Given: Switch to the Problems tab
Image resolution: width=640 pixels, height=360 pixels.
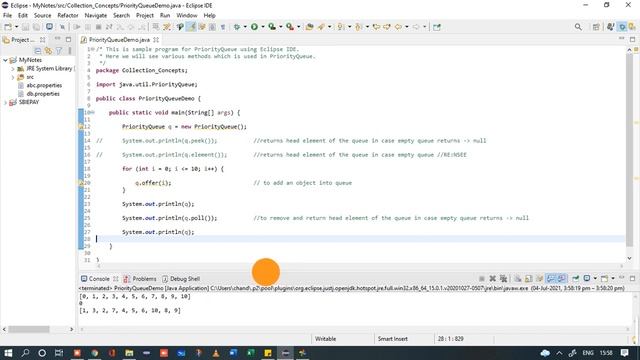Looking at the screenshot, I should pyautogui.click(x=144, y=279).
